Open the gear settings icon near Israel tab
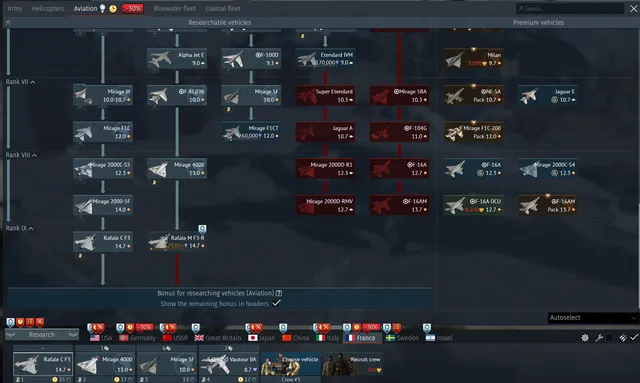 click(x=585, y=338)
